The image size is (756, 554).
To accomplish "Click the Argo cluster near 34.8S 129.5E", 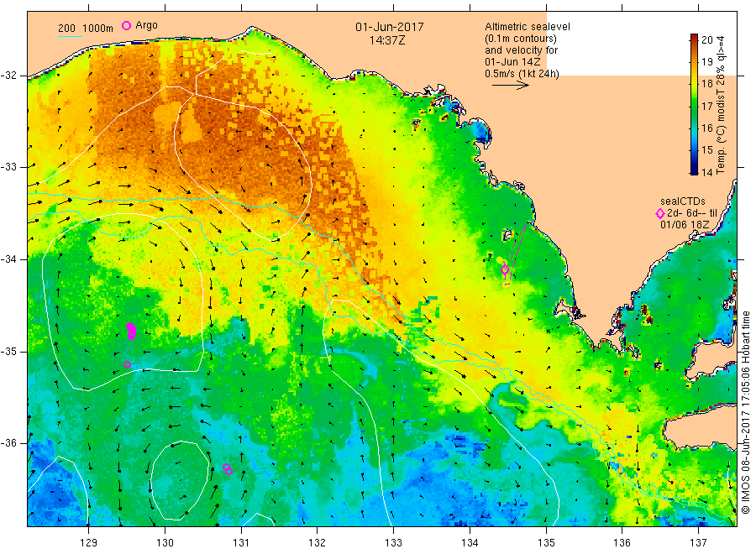I will tap(131, 331).
